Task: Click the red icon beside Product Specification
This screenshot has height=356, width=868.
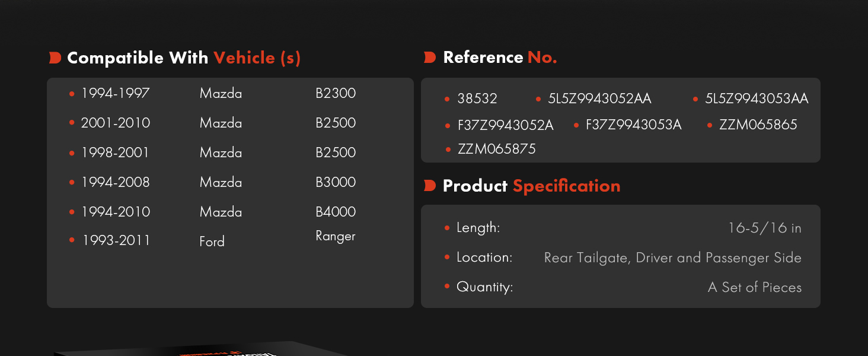Action: click(430, 186)
